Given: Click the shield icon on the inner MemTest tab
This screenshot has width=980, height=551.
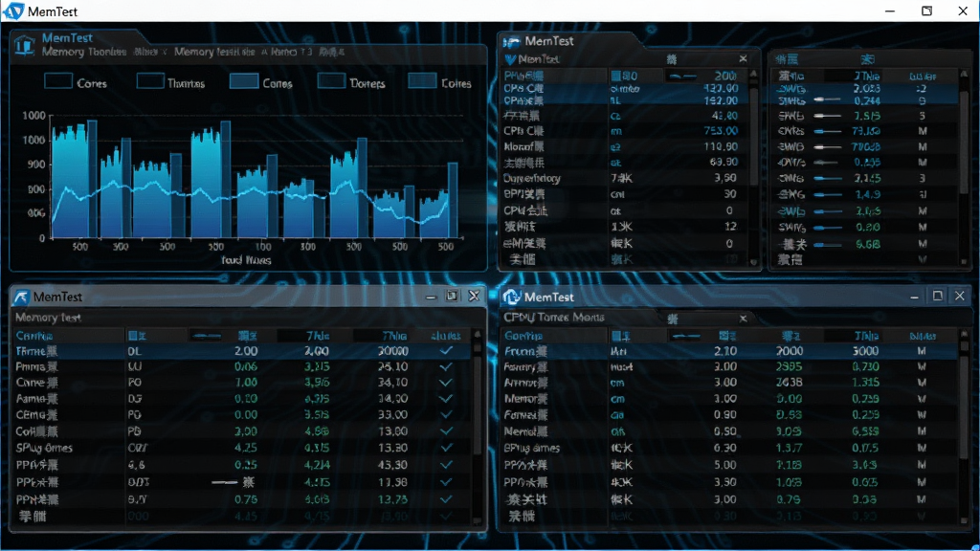Looking at the screenshot, I should pyautogui.click(x=511, y=59).
